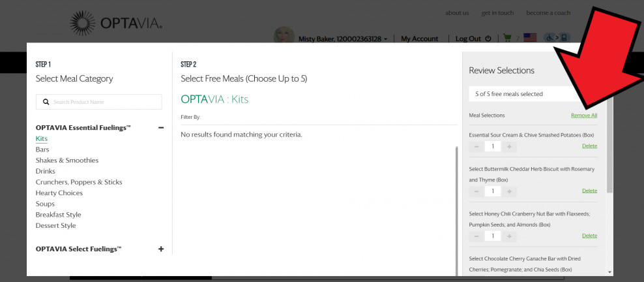Expand OPTAVIA Select Fuelings section
Screen dimensions: 644x282
click(x=161, y=249)
